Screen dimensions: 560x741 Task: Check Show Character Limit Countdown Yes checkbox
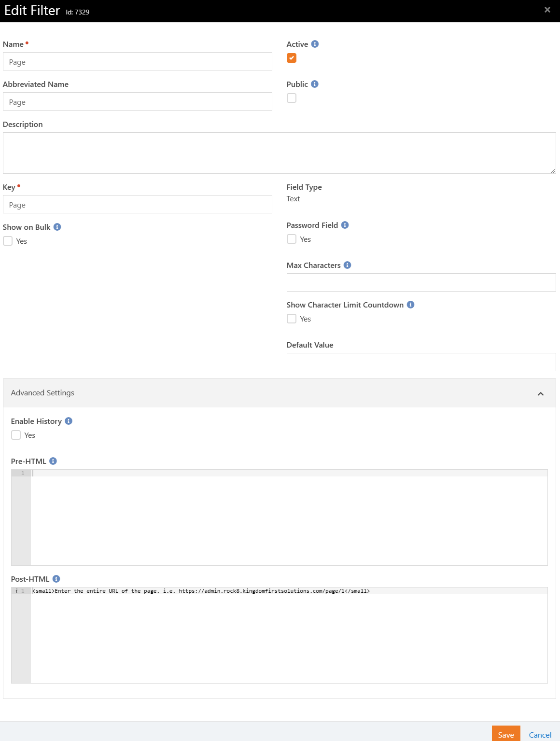tap(292, 319)
